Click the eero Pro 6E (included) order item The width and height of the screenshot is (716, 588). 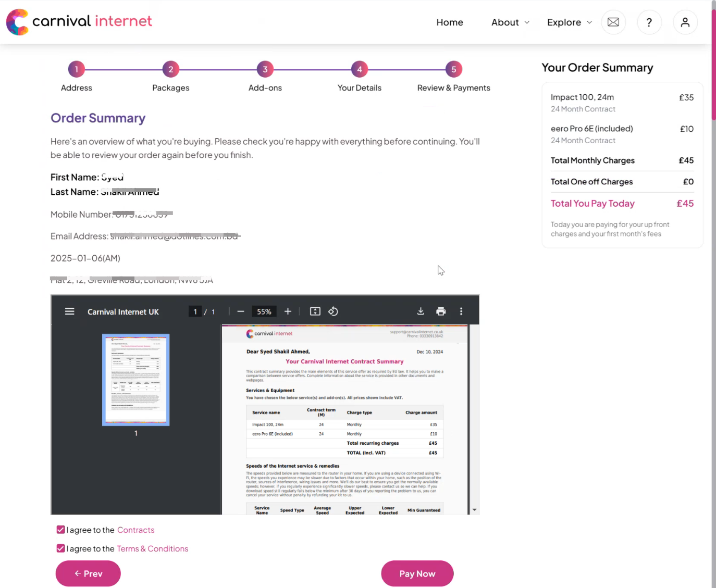[x=622, y=134]
